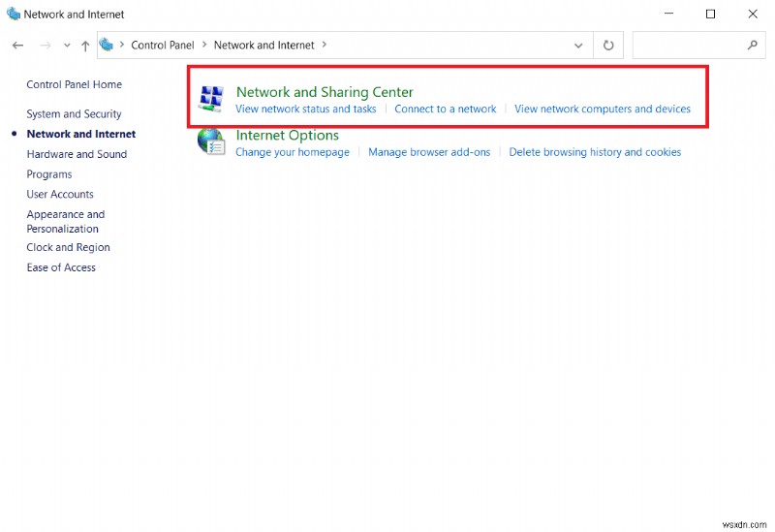Maximize the Network and Internet window
The width and height of the screenshot is (775, 532).
click(x=710, y=14)
